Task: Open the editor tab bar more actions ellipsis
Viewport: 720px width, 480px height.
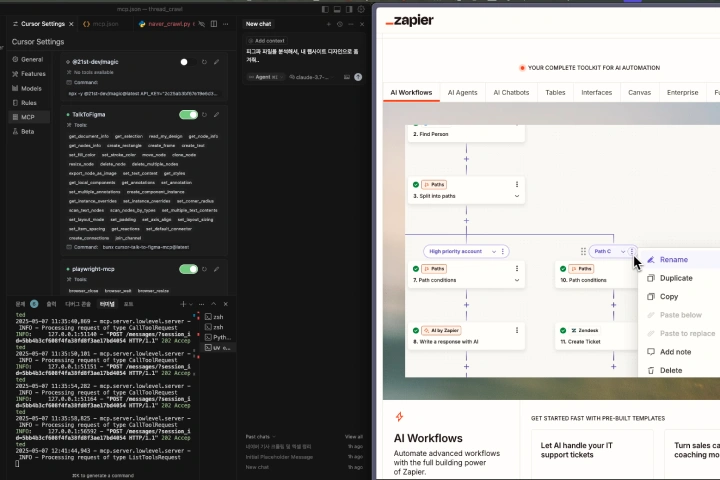Action: tap(225, 24)
